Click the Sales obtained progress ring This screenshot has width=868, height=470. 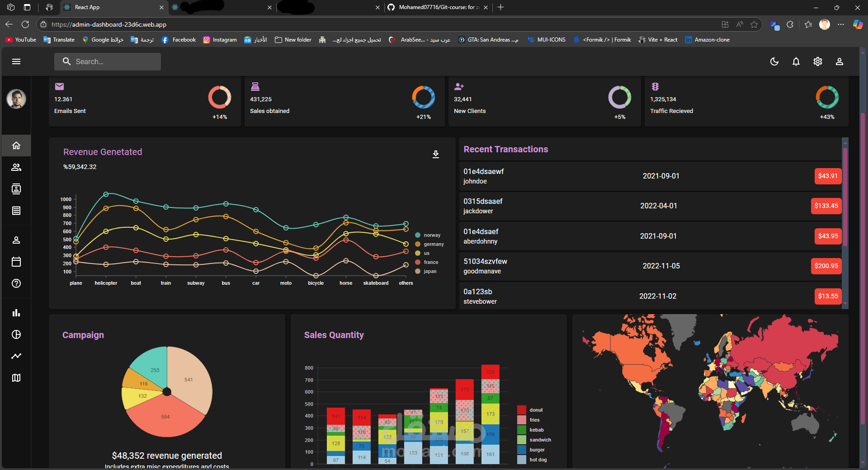tap(424, 97)
